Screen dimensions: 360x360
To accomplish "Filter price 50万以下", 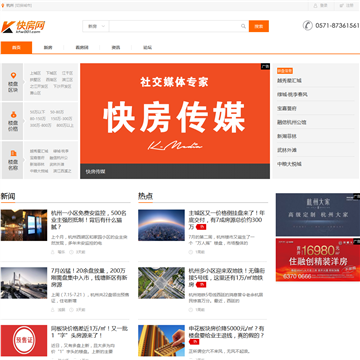I will 38,112.
